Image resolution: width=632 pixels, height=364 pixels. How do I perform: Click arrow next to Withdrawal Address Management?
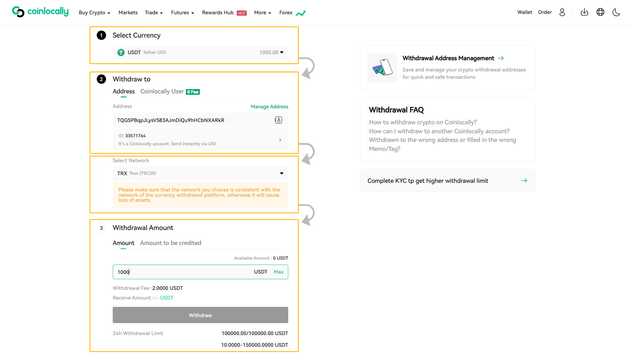[501, 58]
